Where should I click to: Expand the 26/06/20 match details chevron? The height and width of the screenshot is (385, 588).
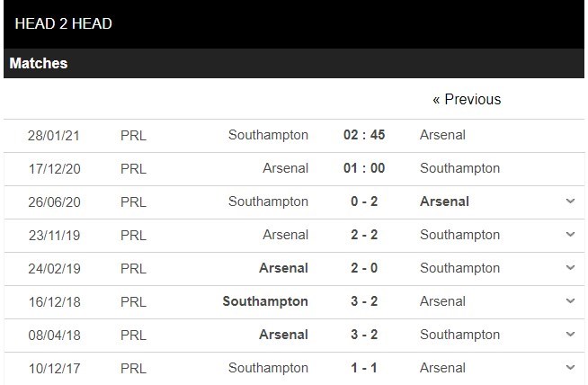click(570, 201)
